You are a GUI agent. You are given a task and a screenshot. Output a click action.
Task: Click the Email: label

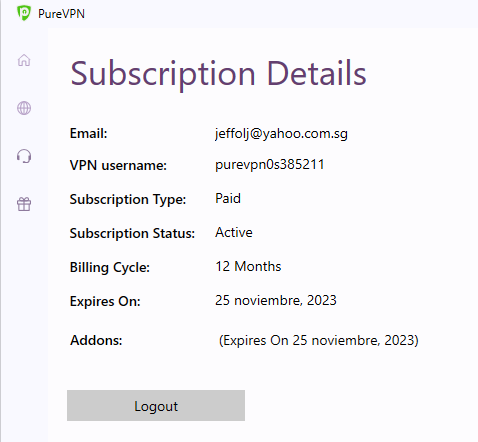point(88,134)
